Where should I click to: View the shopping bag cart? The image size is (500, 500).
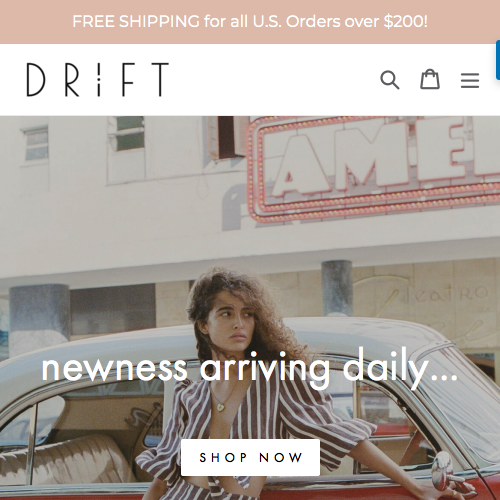click(430, 79)
